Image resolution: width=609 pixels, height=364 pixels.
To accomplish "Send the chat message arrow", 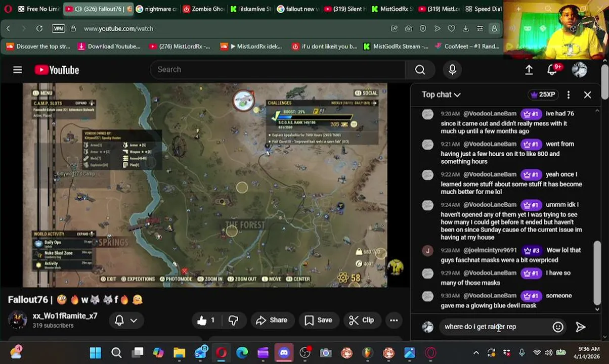I will [581, 327].
